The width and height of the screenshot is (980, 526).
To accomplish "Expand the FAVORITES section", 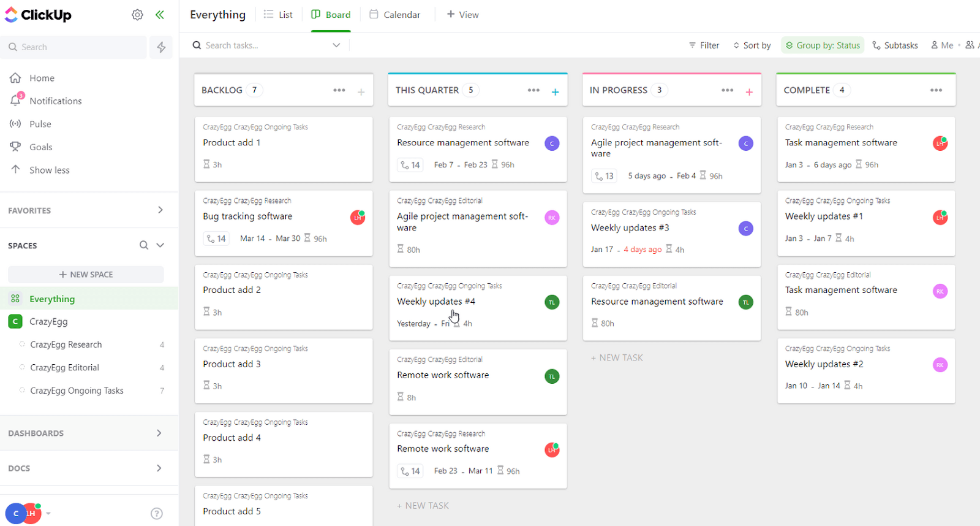I will click(x=160, y=210).
